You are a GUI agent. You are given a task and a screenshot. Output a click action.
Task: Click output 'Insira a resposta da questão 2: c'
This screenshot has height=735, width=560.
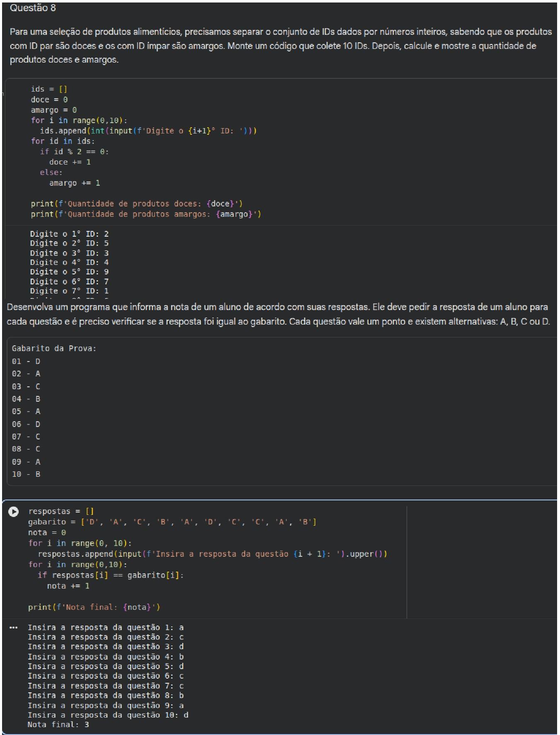pos(106,637)
